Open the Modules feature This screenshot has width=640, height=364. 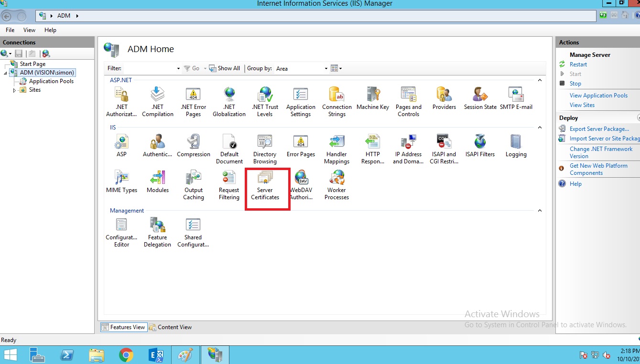[158, 182]
